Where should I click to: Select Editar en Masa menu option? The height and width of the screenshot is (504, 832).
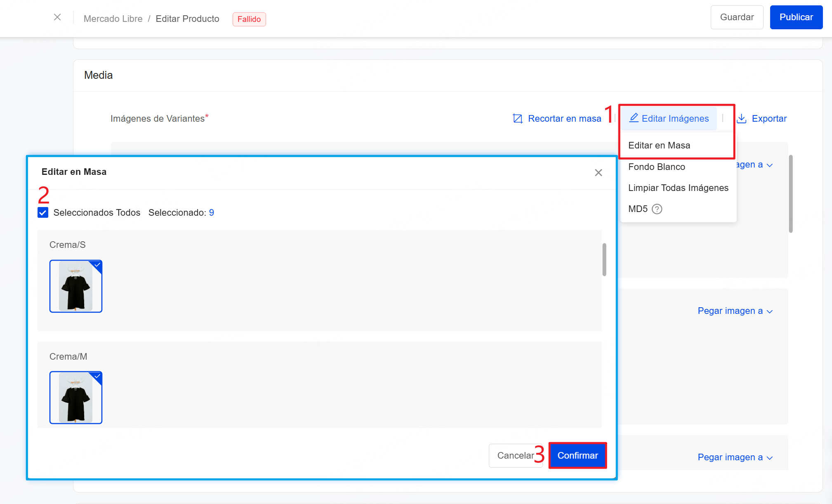coord(659,146)
